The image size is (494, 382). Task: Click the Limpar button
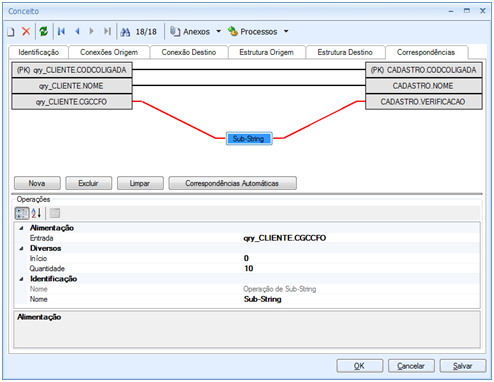tap(140, 183)
